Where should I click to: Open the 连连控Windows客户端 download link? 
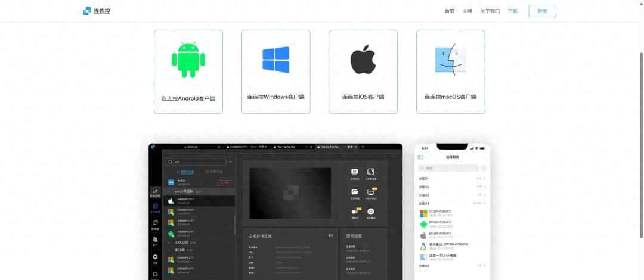(275, 97)
